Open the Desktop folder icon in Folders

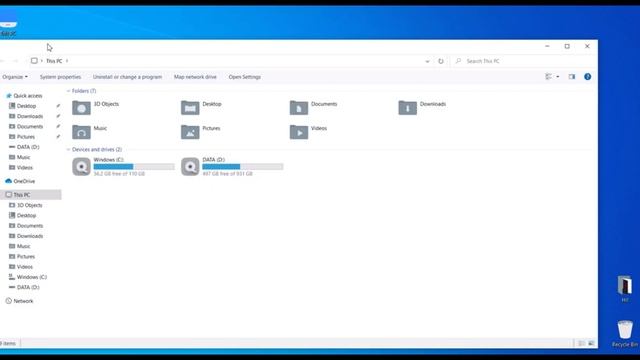pyautogui.click(x=190, y=108)
